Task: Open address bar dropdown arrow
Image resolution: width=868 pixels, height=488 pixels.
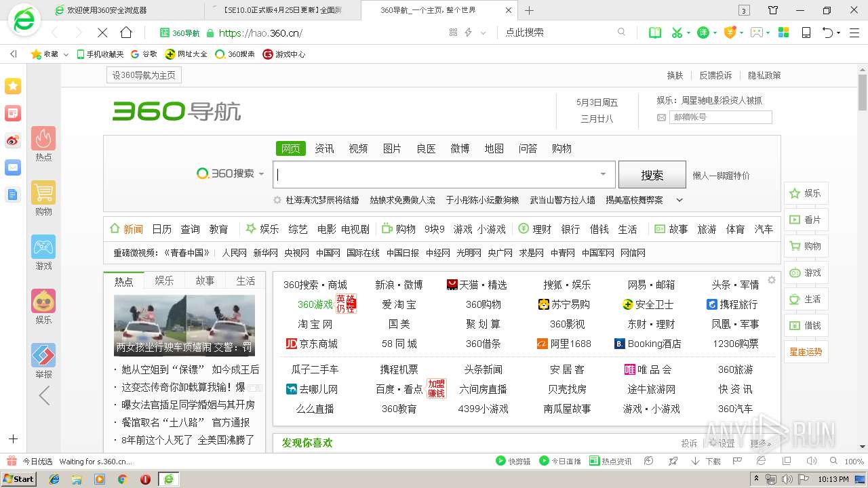Action: pos(484,33)
